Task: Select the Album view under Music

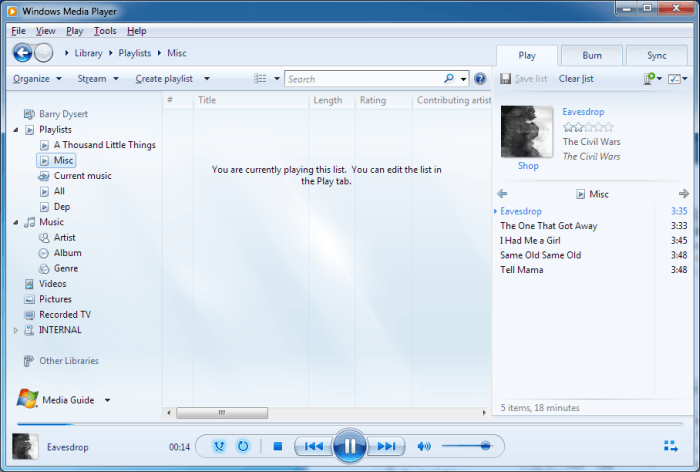Action: [67, 253]
